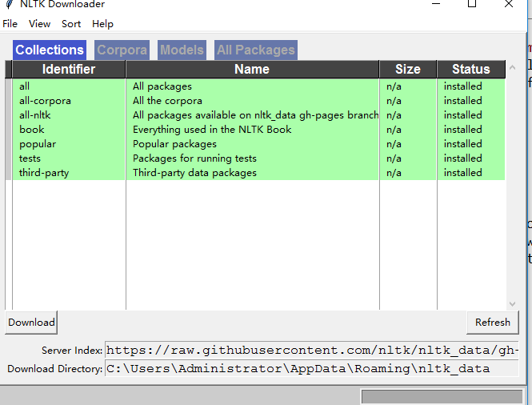Open the Sort menu
The image size is (532, 405).
pyautogui.click(x=71, y=24)
